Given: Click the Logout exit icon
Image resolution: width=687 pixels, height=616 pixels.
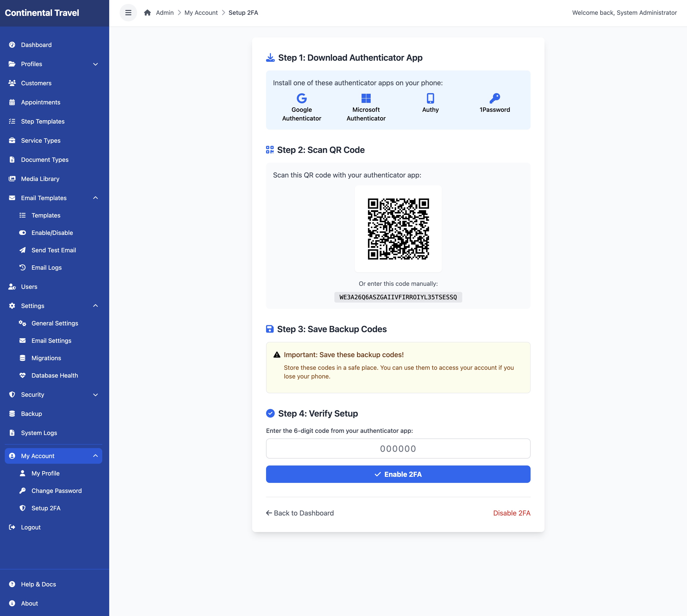Looking at the screenshot, I should pyautogui.click(x=12, y=527).
